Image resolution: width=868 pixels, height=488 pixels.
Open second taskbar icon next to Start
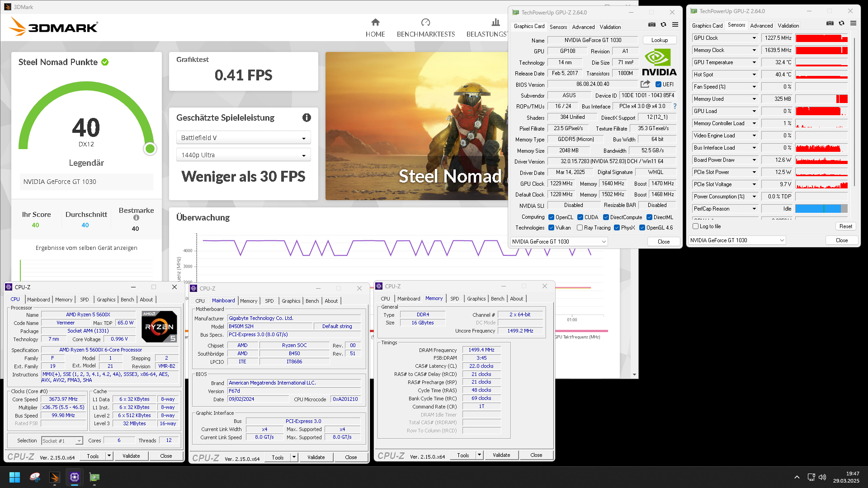35,477
